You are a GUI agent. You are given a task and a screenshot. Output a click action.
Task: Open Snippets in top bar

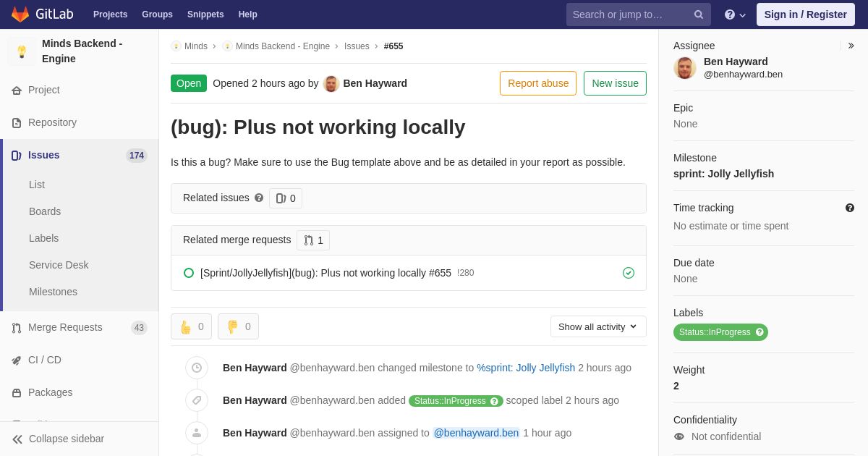[x=205, y=14]
